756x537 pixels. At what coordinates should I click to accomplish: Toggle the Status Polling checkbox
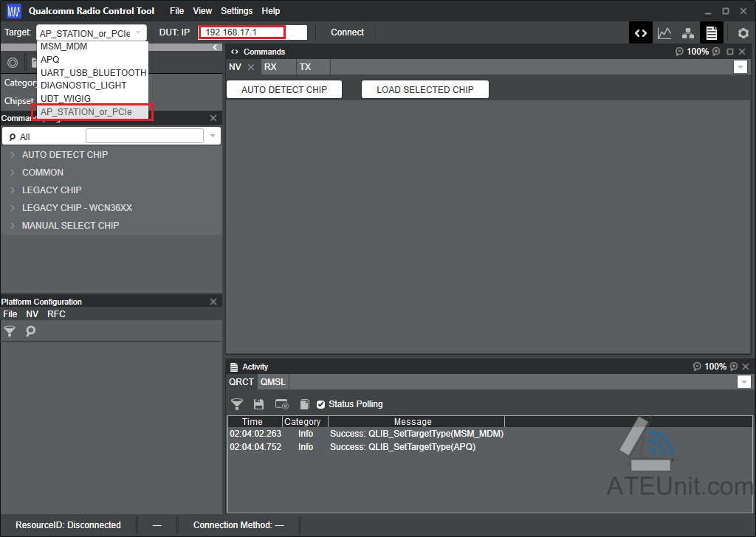[x=320, y=404]
